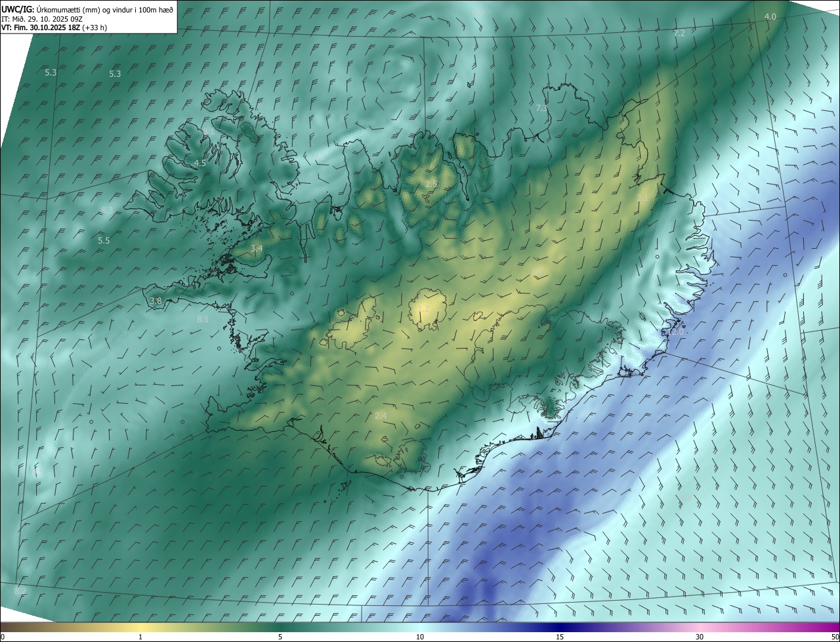
Task: Click the 4.5 value label over the Westfjords
Action: point(199,163)
